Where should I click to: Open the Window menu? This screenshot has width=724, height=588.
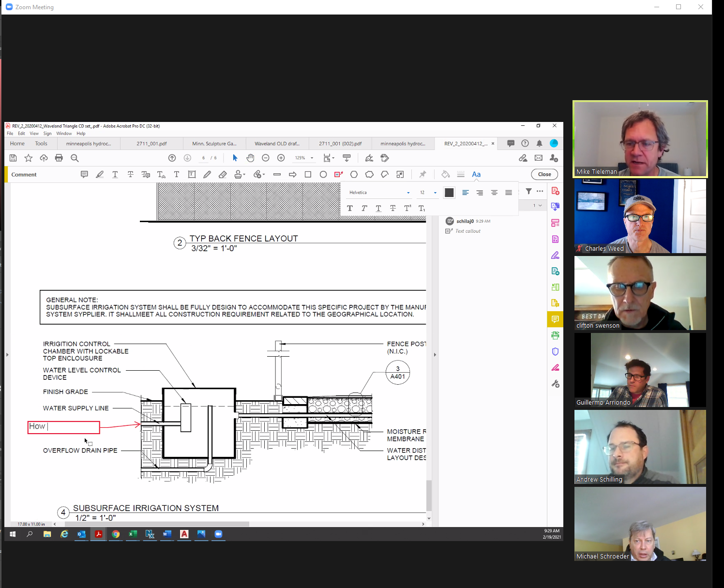tap(64, 134)
